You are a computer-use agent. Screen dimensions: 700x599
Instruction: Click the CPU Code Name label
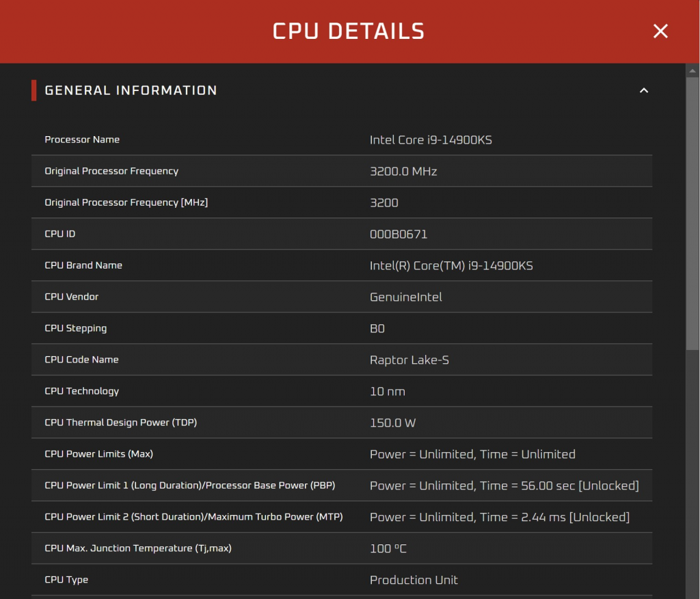[x=82, y=360]
